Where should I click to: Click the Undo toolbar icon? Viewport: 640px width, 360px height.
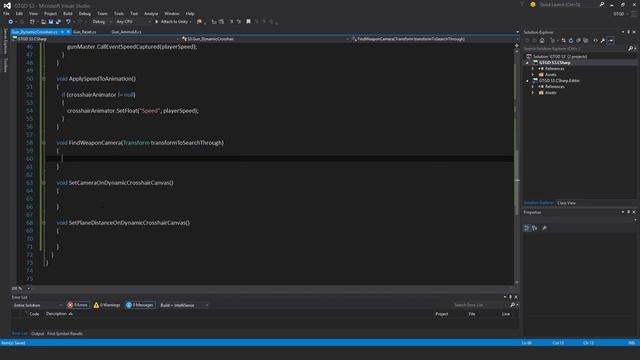pyautogui.click(x=68, y=22)
